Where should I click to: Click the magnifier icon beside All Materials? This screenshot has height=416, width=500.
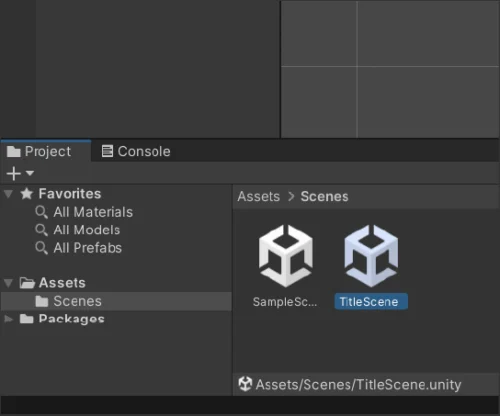(x=41, y=212)
